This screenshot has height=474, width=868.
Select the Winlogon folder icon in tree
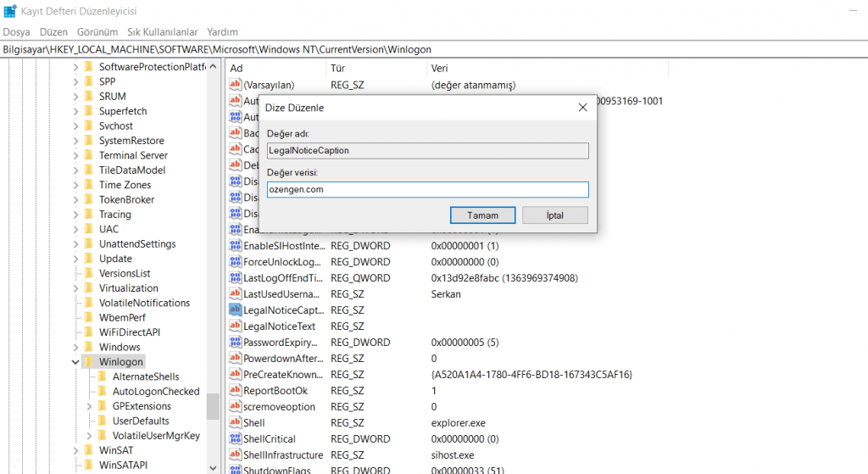pos(89,362)
